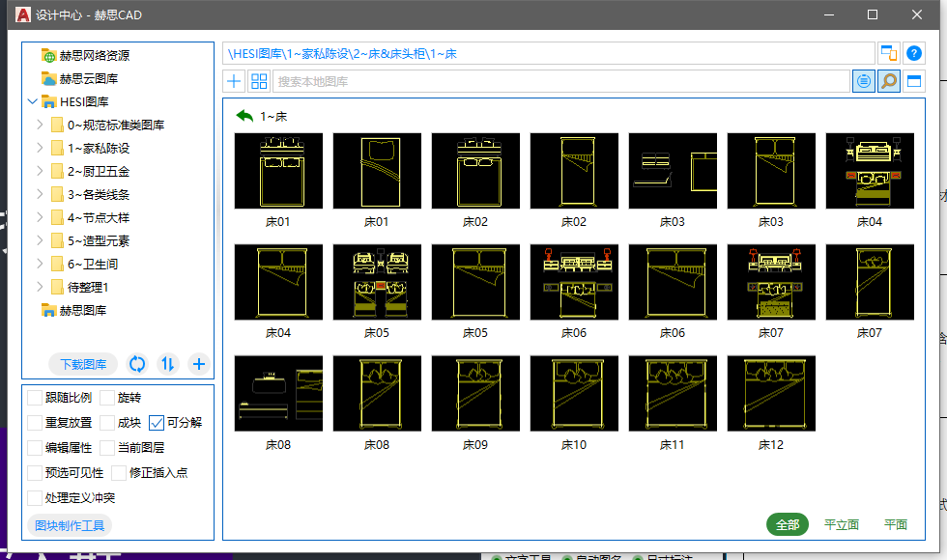The height and width of the screenshot is (560, 947).
Task: Click the folder icon of 4~节点大样
Action: (x=57, y=218)
